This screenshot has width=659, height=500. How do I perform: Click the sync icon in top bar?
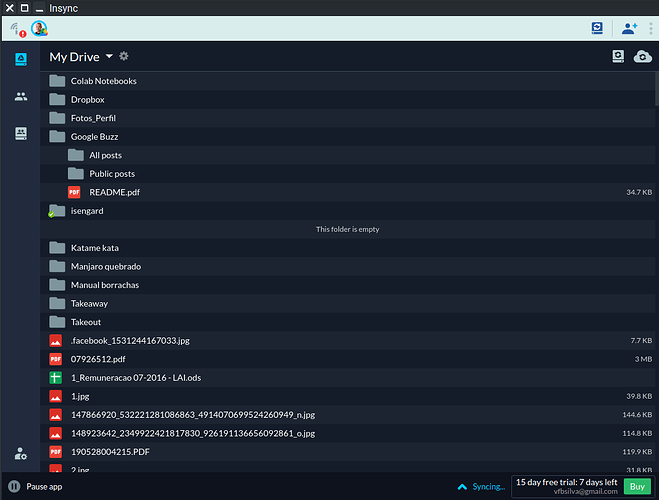point(597,28)
